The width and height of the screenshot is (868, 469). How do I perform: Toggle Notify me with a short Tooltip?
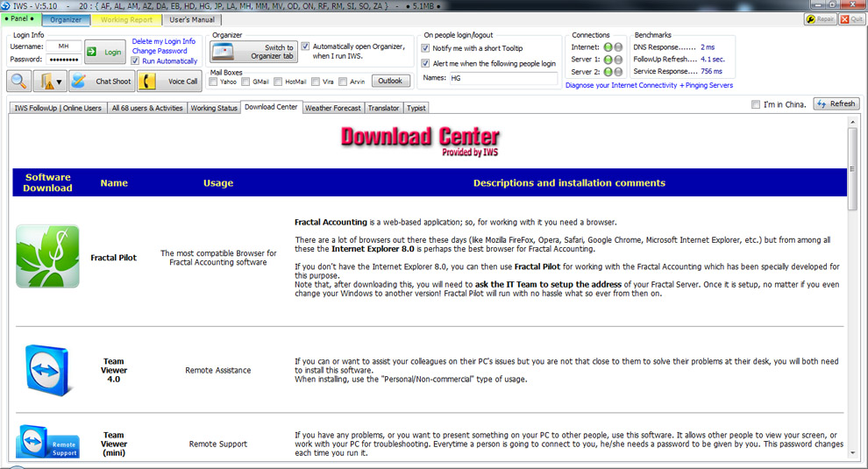(x=425, y=48)
